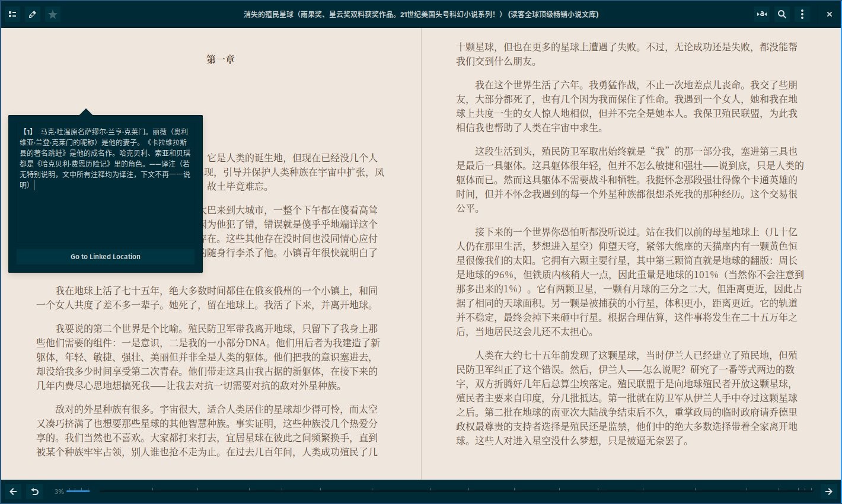The image size is (842, 504).
Task: Click the paragraph starting with 敌对的外星种族有很多
Action: click(x=208, y=430)
